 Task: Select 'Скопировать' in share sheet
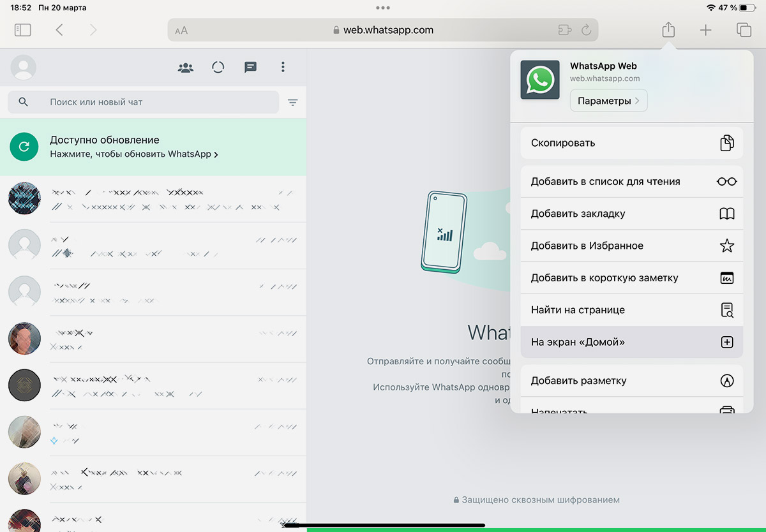tap(632, 143)
